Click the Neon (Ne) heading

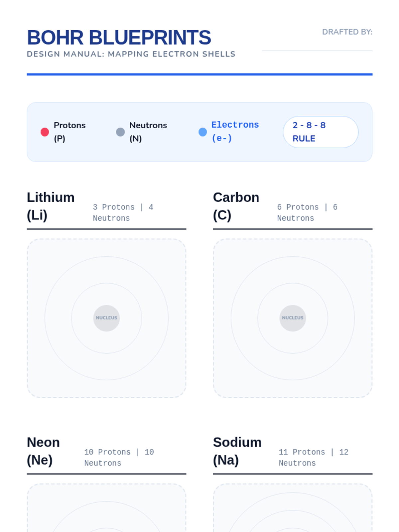(x=43, y=451)
